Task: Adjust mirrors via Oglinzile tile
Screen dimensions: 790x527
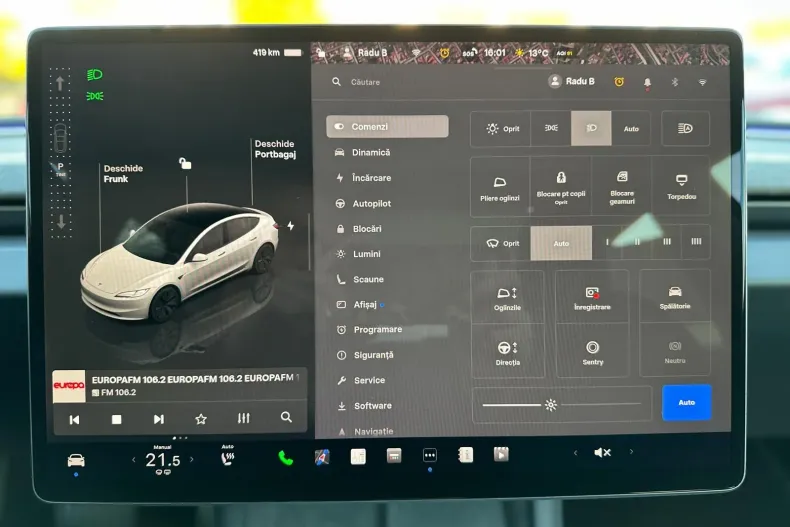Action: point(507,298)
